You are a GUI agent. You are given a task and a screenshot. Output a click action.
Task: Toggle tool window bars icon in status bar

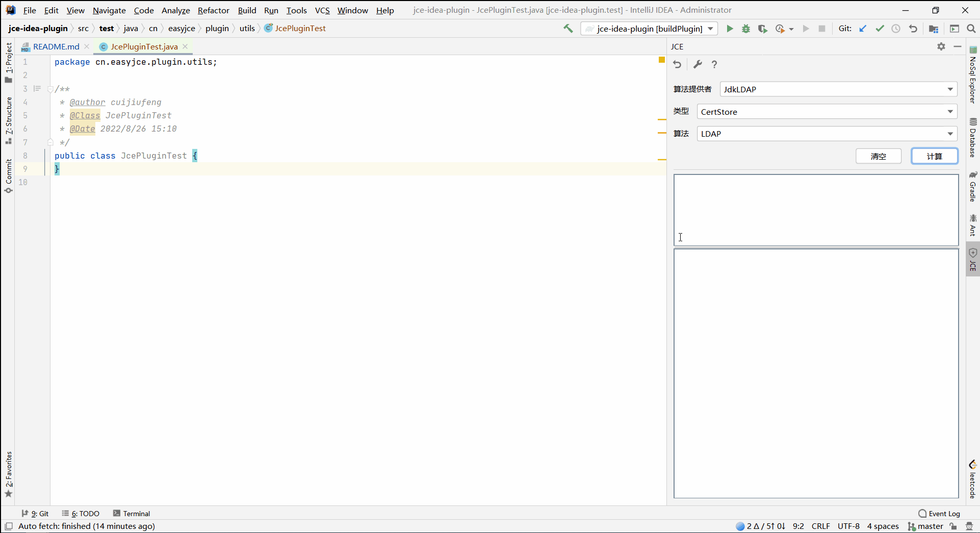click(x=9, y=526)
